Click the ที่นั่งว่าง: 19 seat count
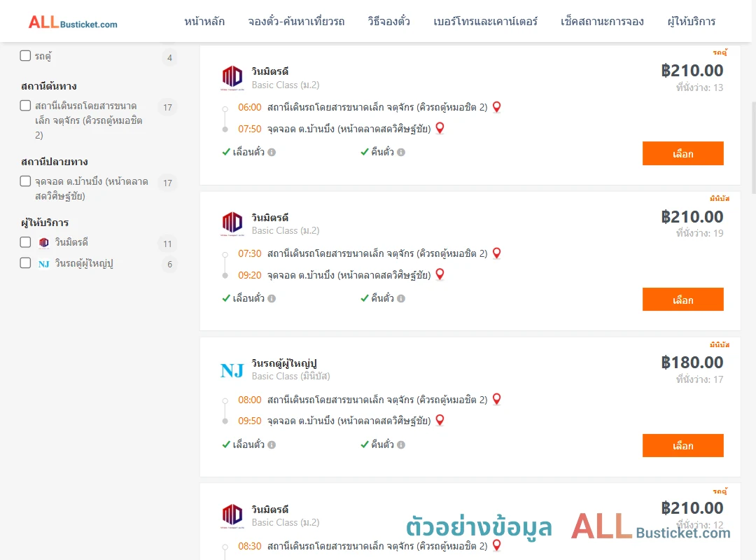The height and width of the screenshot is (560, 756). 699,234
